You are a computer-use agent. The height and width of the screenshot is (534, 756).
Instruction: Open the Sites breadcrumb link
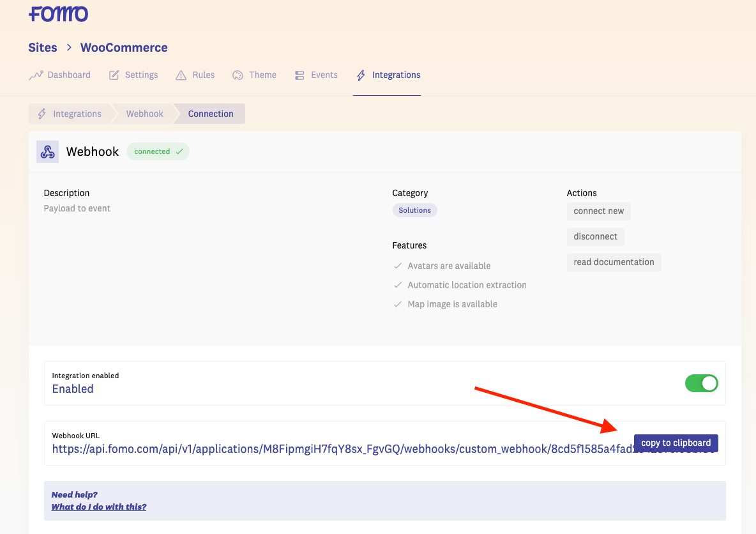42,47
